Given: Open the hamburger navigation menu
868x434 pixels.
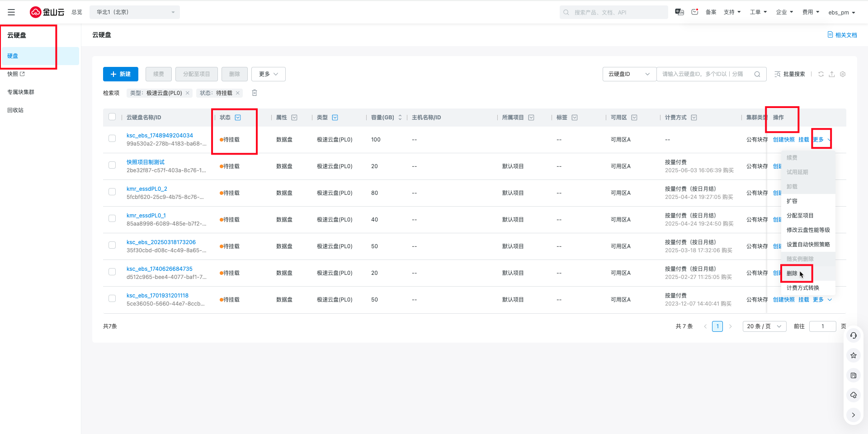Looking at the screenshot, I should (11, 12).
